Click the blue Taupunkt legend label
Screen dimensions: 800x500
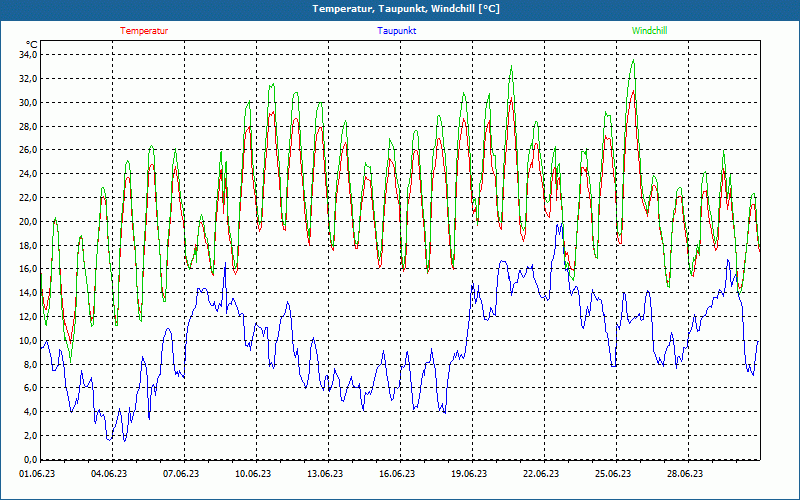tap(396, 31)
